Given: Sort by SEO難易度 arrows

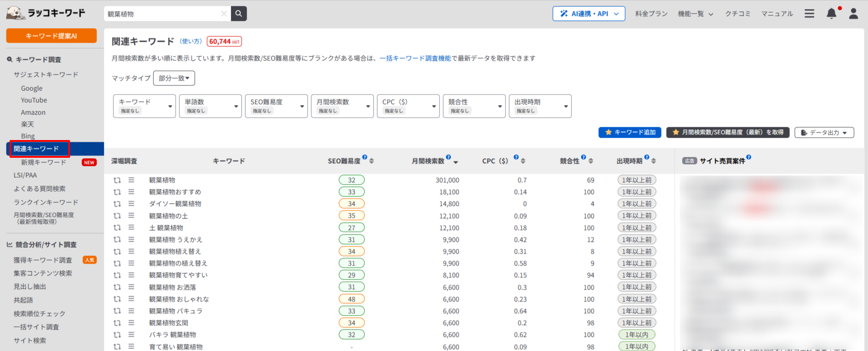Looking at the screenshot, I should [372, 161].
